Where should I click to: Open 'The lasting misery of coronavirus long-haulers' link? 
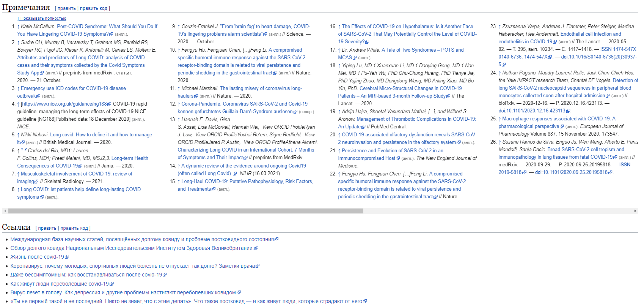point(240,92)
